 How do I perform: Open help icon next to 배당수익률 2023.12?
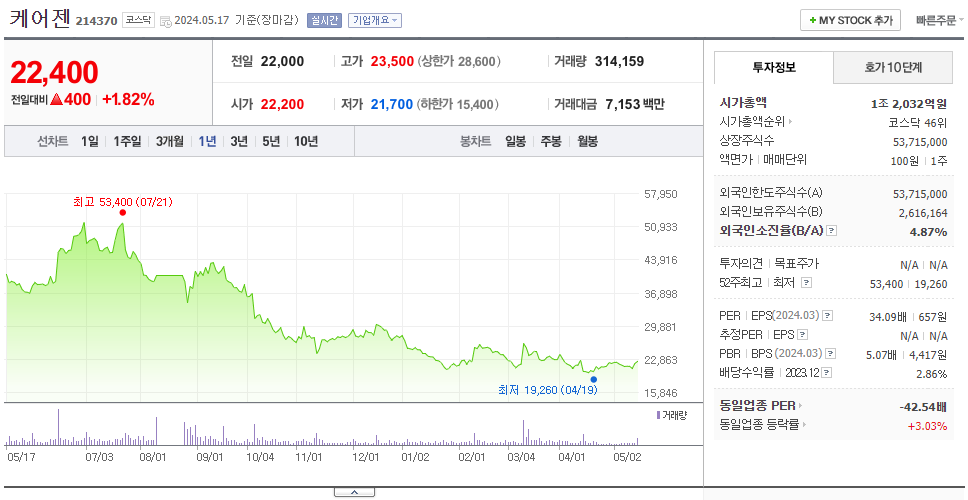tap(827, 373)
